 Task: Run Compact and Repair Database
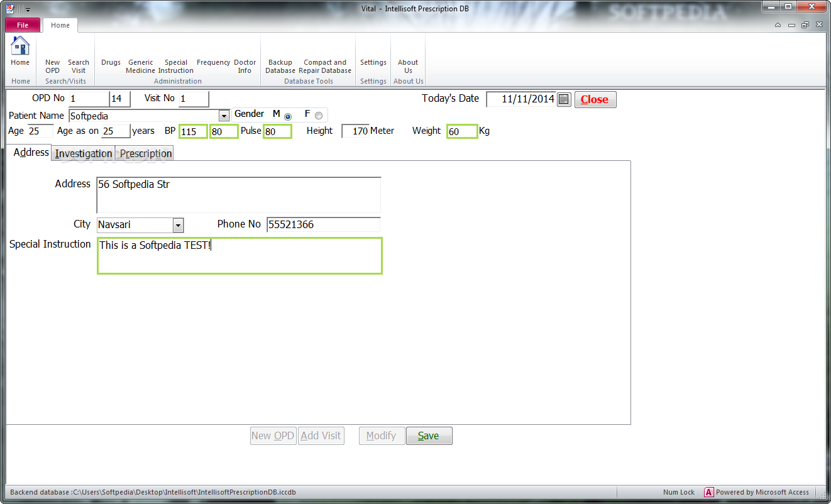(x=325, y=66)
